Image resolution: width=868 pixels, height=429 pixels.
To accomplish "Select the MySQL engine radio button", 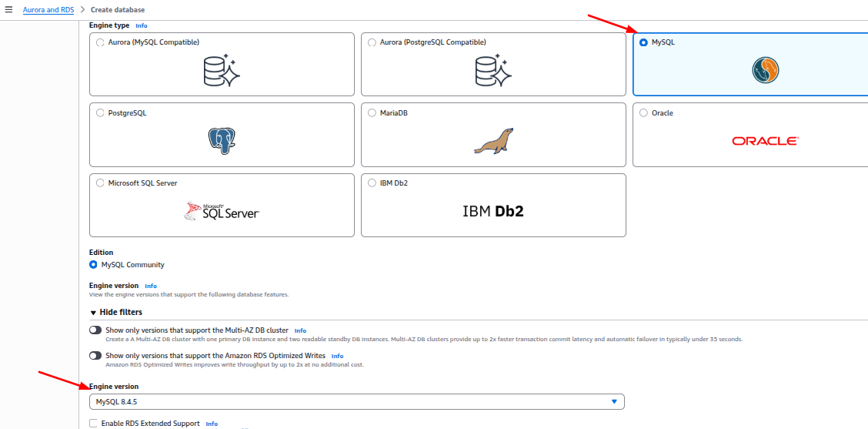I will (643, 42).
